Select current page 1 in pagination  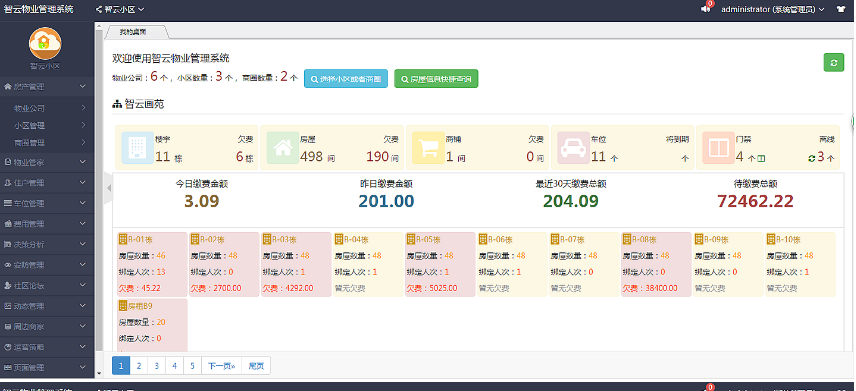click(x=121, y=366)
